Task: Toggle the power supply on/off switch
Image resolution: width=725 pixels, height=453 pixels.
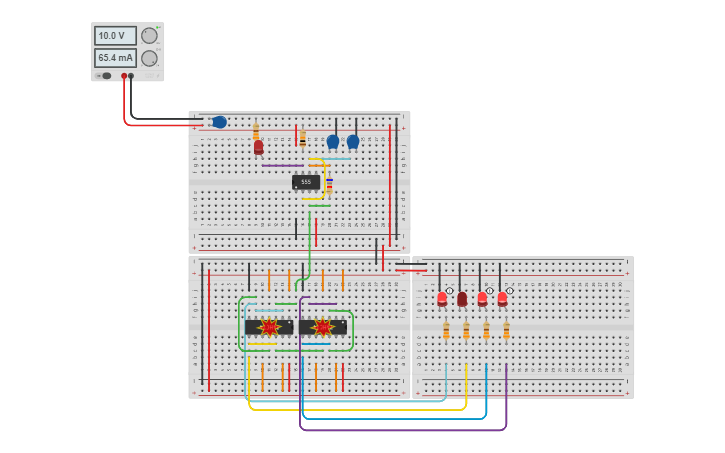Action: 106,76
